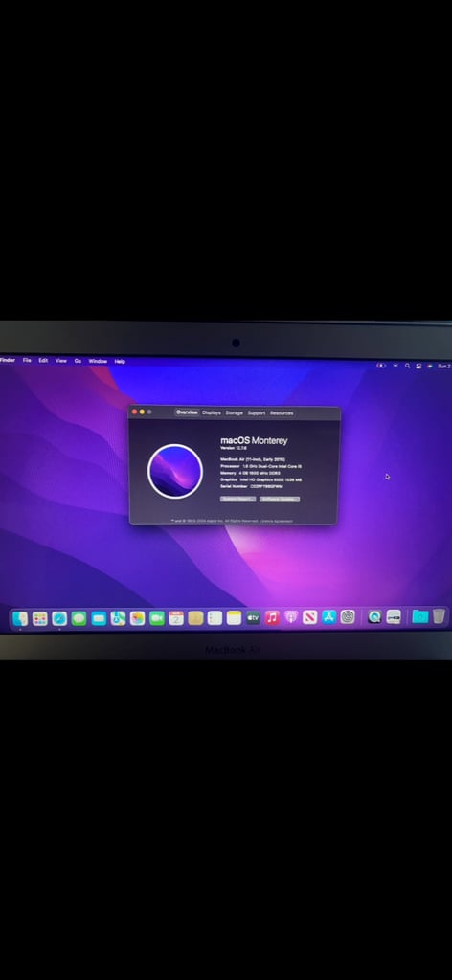Open the Trash in the Dock
This screenshot has height=980, width=452.
(440, 616)
